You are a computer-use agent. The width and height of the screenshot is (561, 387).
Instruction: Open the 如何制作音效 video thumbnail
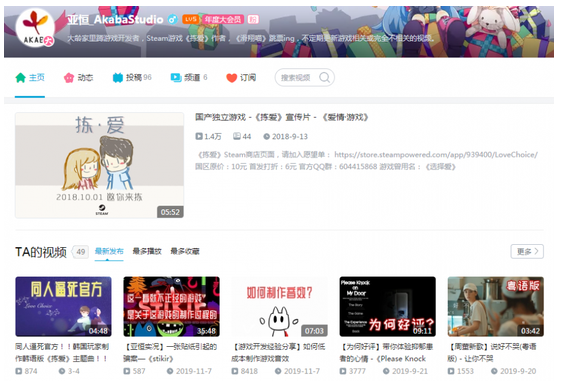(279, 307)
